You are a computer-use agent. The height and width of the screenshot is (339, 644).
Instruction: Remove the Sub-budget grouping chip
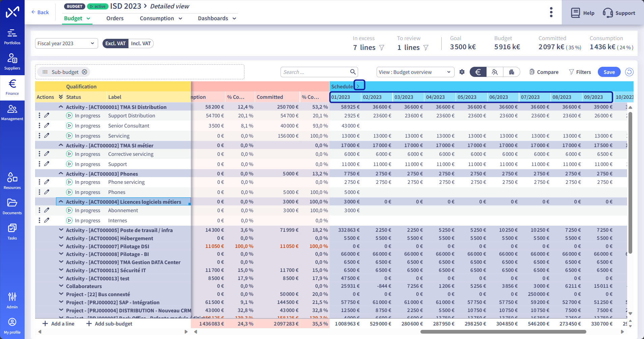[85, 72]
